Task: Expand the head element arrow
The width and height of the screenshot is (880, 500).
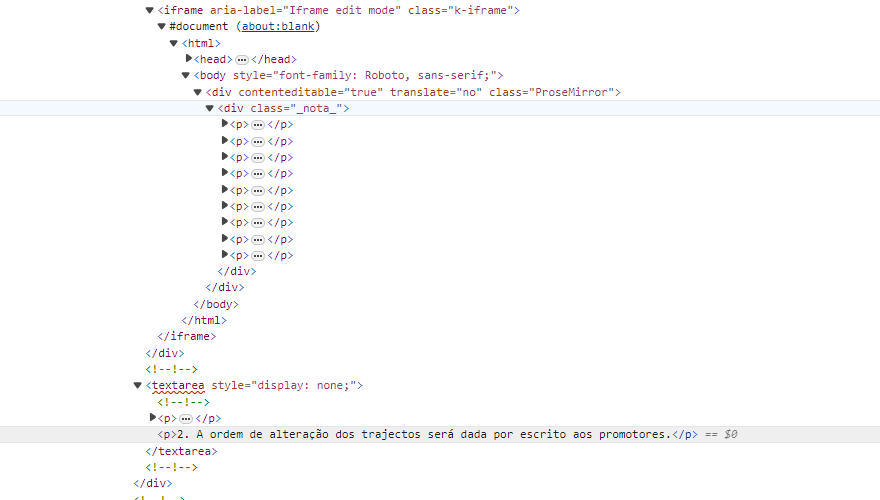Action: (189, 59)
